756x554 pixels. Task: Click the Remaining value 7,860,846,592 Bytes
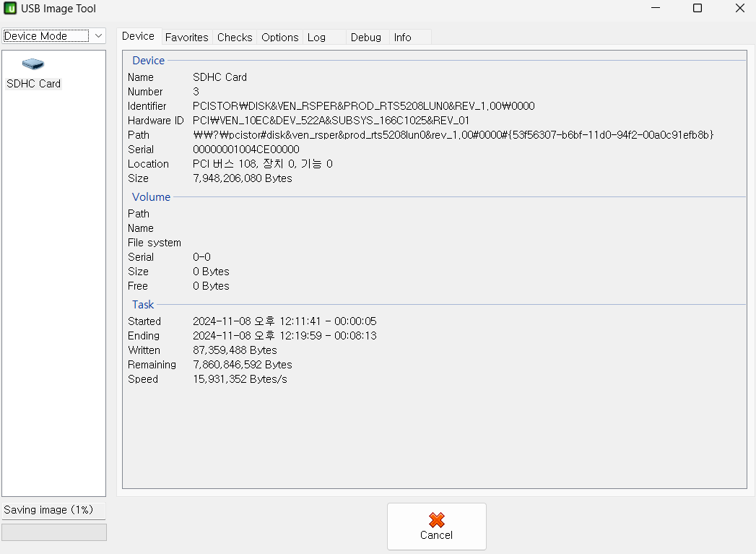(242, 365)
